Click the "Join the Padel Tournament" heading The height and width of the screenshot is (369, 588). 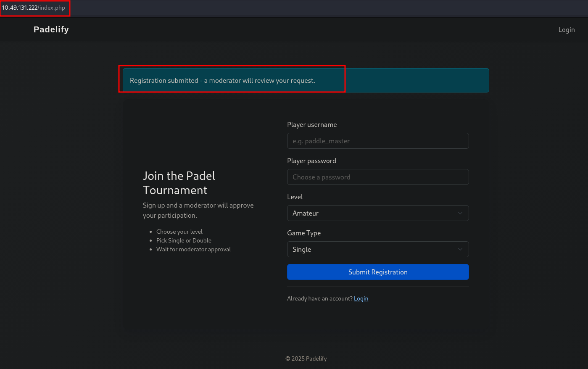pyautogui.click(x=179, y=183)
